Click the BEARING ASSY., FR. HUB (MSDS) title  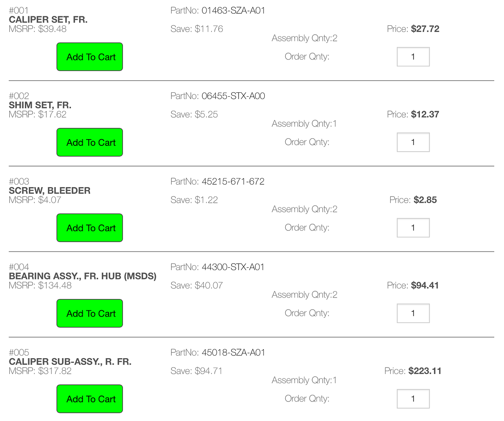click(x=83, y=276)
